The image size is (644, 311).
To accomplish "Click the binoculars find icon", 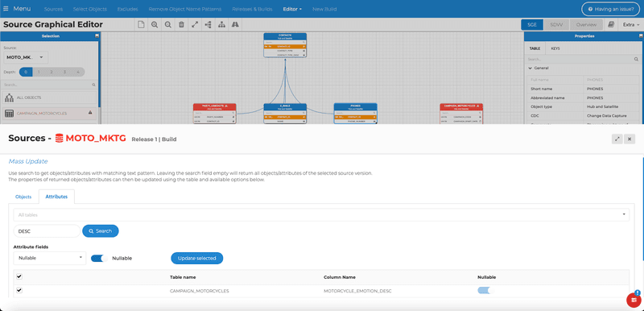I will (x=235, y=25).
